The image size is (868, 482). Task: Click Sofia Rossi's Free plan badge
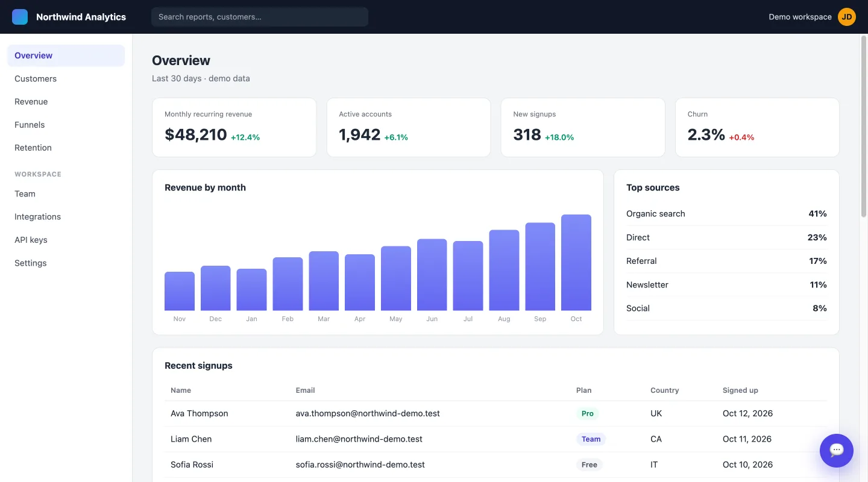(590, 465)
